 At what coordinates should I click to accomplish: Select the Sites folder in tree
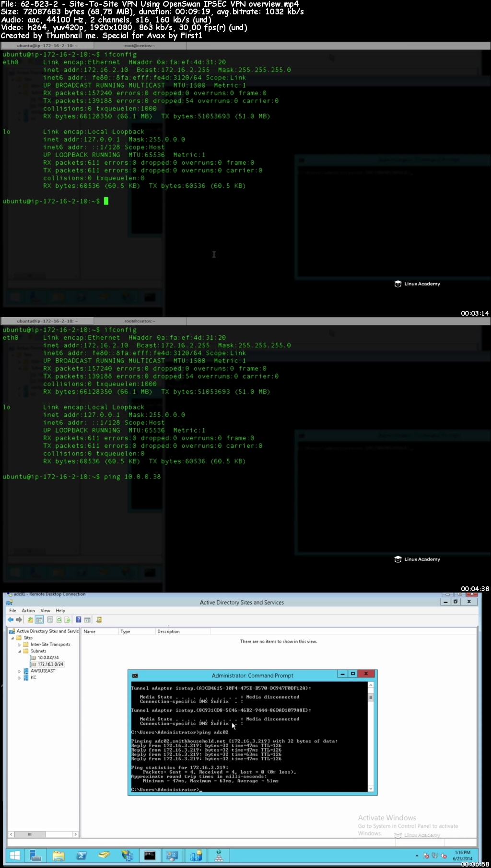pyautogui.click(x=25, y=638)
